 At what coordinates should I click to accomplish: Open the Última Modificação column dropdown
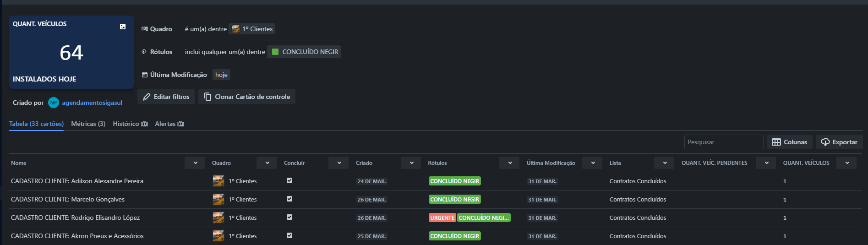[592, 163]
